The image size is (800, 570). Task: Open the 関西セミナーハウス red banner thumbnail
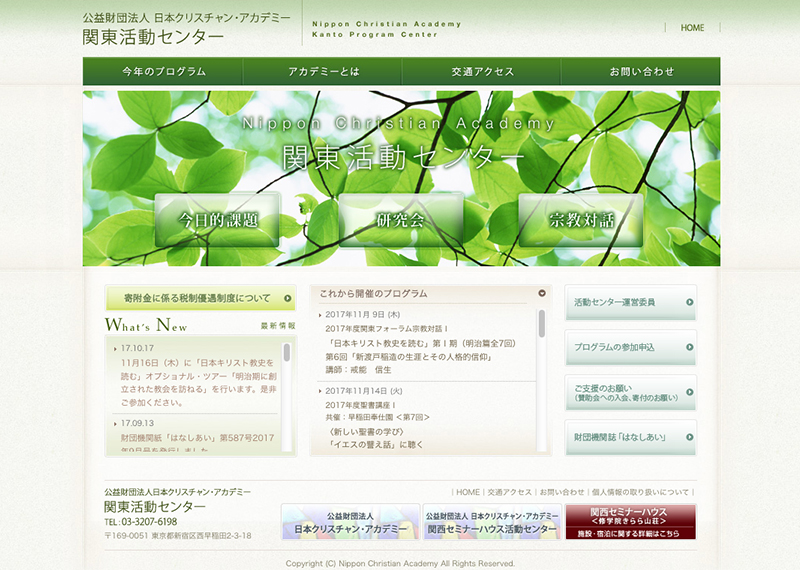630,521
